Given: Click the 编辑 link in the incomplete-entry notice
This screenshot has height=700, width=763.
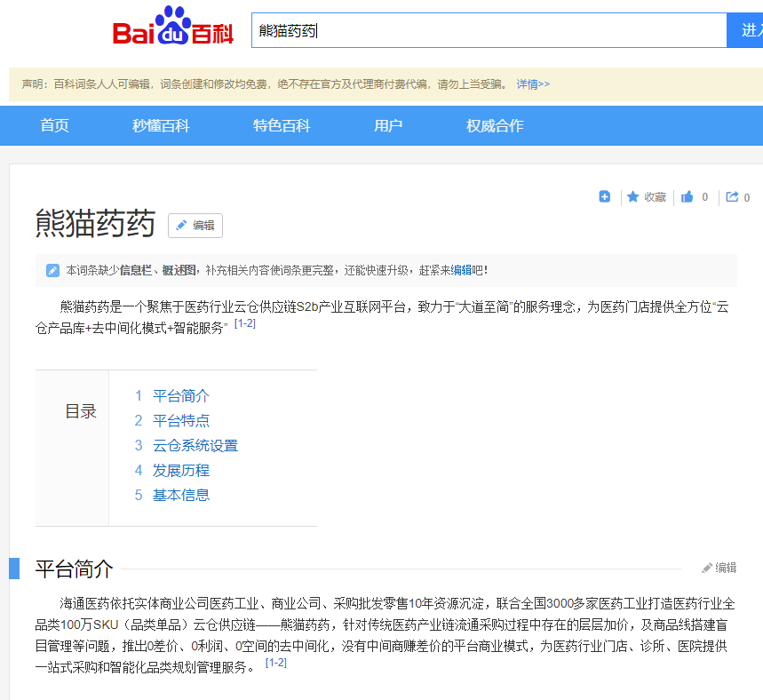Looking at the screenshot, I should pyautogui.click(x=461, y=270).
